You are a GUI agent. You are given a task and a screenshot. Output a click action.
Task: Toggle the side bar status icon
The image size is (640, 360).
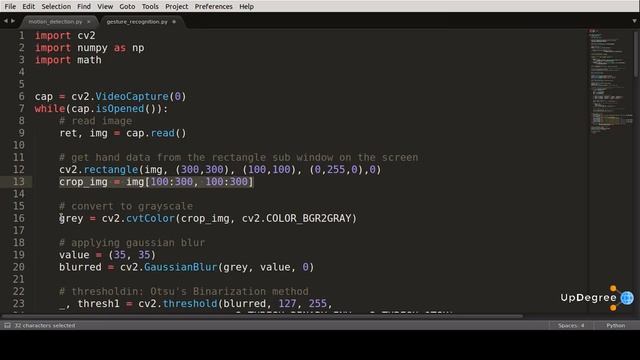coord(7,325)
